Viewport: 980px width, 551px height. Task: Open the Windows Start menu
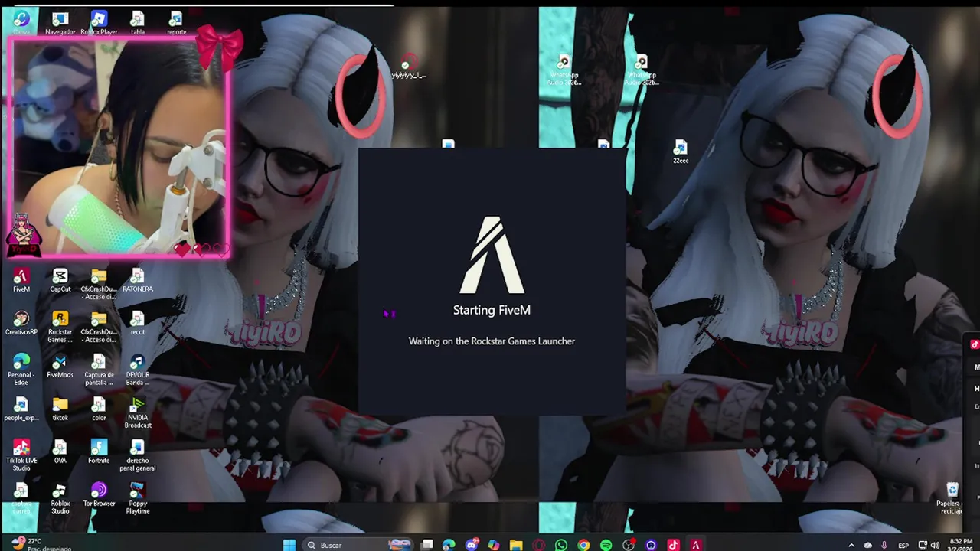[289, 545]
